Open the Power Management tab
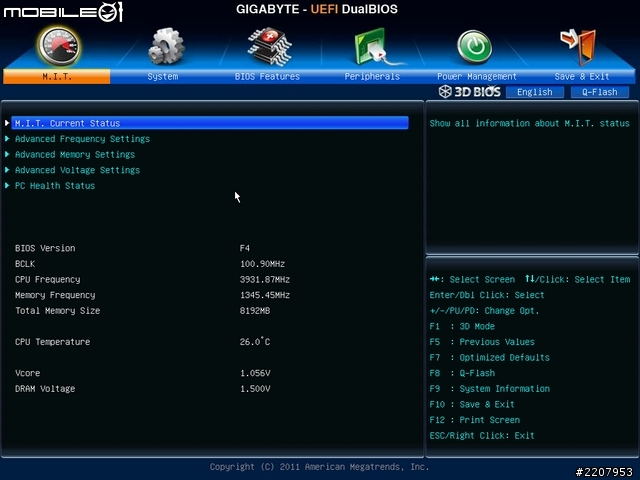Viewport: 640px width, 480px height. pos(477,76)
